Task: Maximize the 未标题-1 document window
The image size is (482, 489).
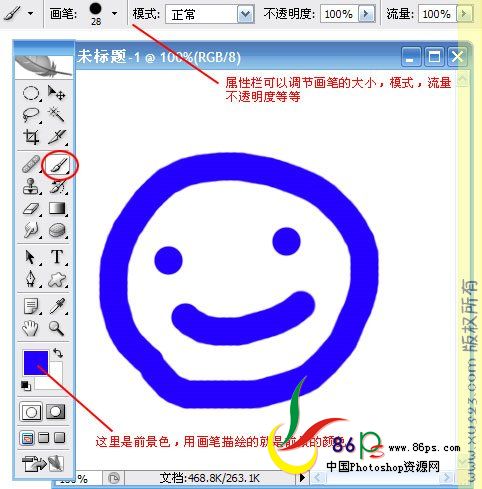Action: (433, 57)
